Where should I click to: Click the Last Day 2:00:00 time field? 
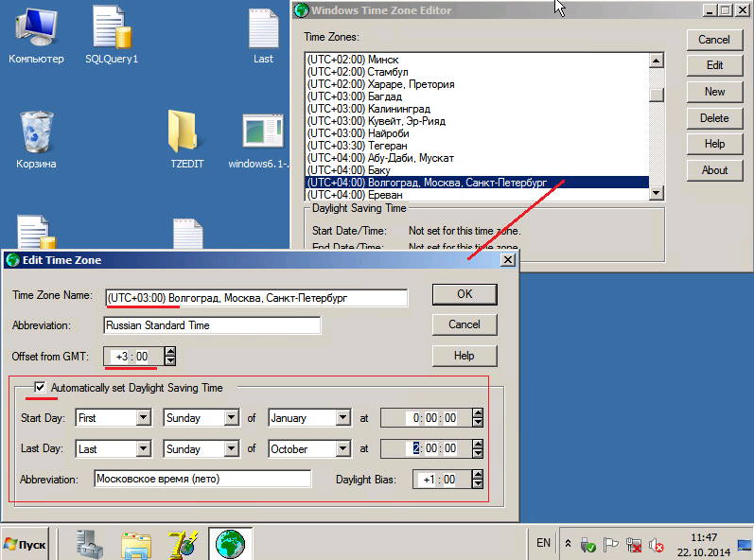click(x=427, y=448)
